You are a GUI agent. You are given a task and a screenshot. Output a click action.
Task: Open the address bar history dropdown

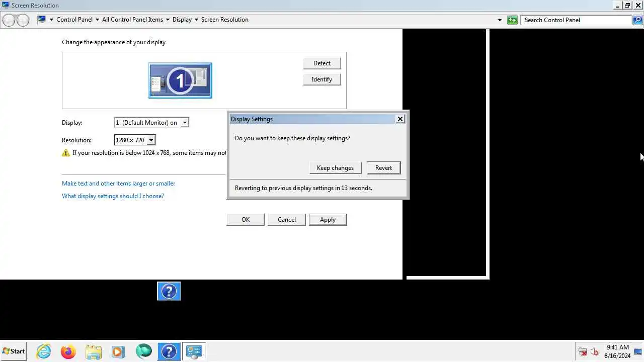(x=500, y=20)
